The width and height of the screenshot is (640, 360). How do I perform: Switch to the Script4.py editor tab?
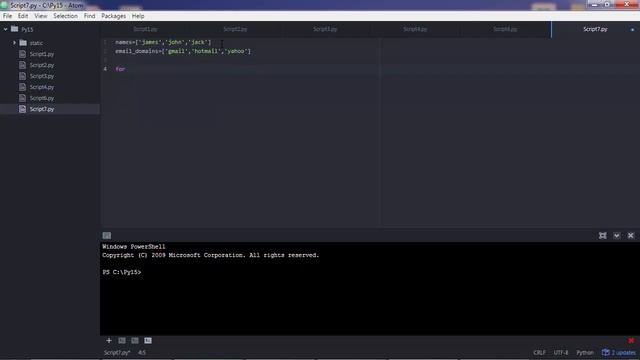click(x=415, y=29)
